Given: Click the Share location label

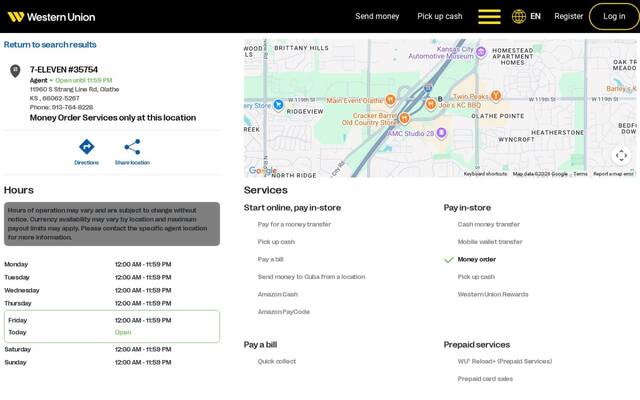Looking at the screenshot, I should [x=132, y=162].
